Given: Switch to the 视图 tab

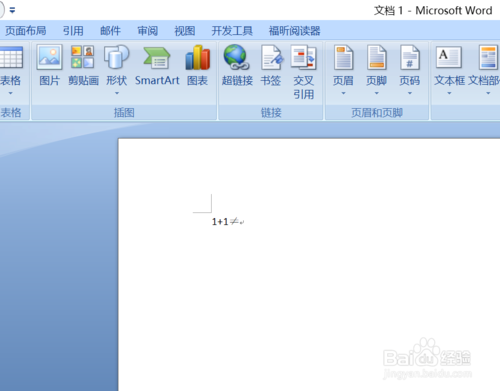Looking at the screenshot, I should click(x=184, y=31).
